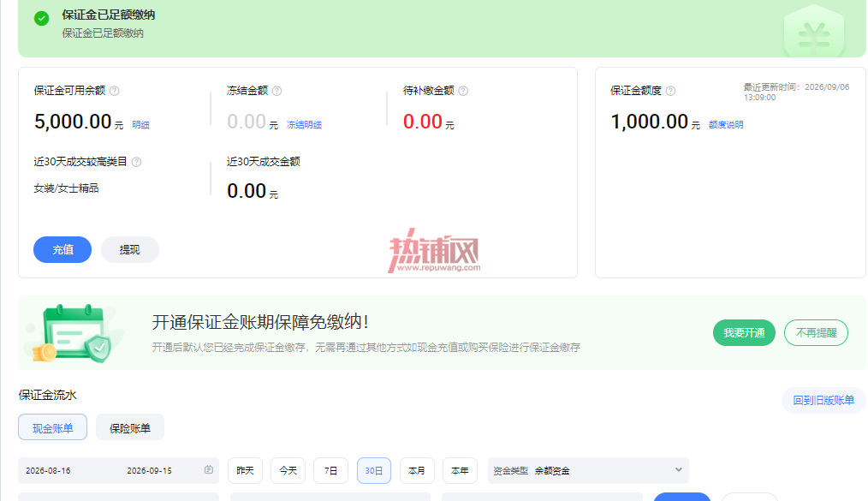
Task: Select the 现金账单 tab
Action: (x=52, y=427)
